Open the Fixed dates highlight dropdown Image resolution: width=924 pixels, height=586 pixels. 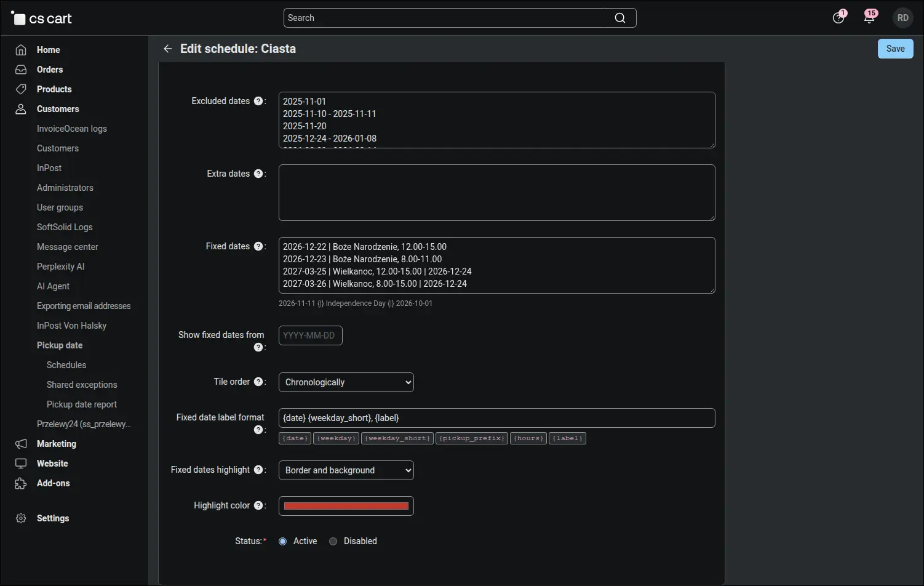pos(346,470)
